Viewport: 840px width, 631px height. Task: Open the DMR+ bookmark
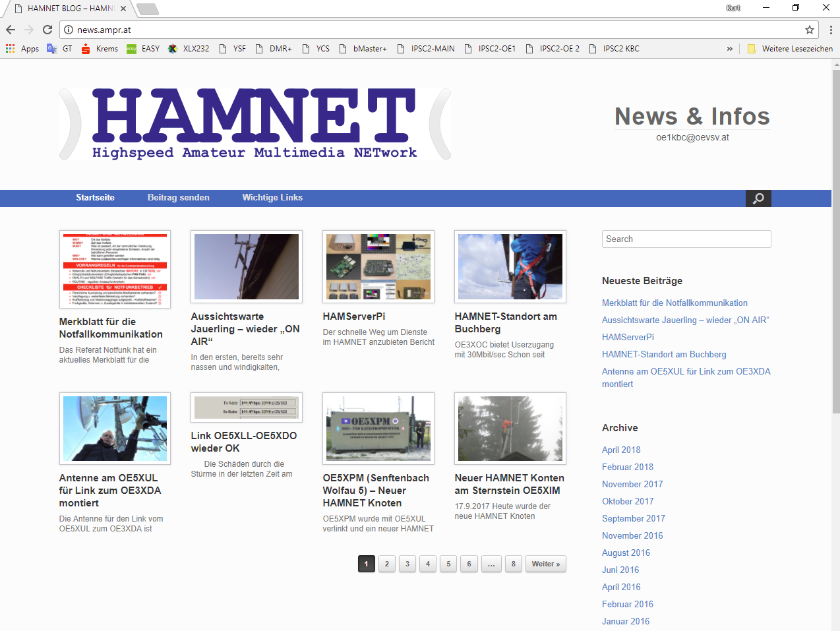click(274, 49)
